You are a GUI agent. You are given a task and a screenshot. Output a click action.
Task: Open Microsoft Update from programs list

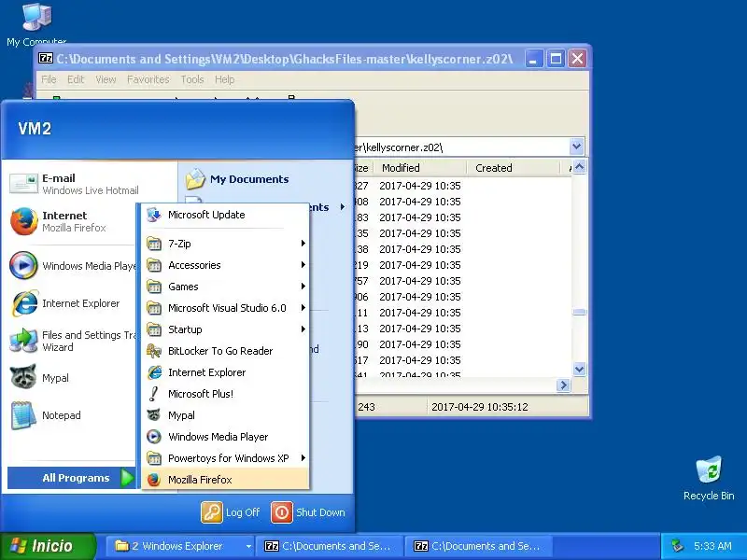(x=225, y=215)
